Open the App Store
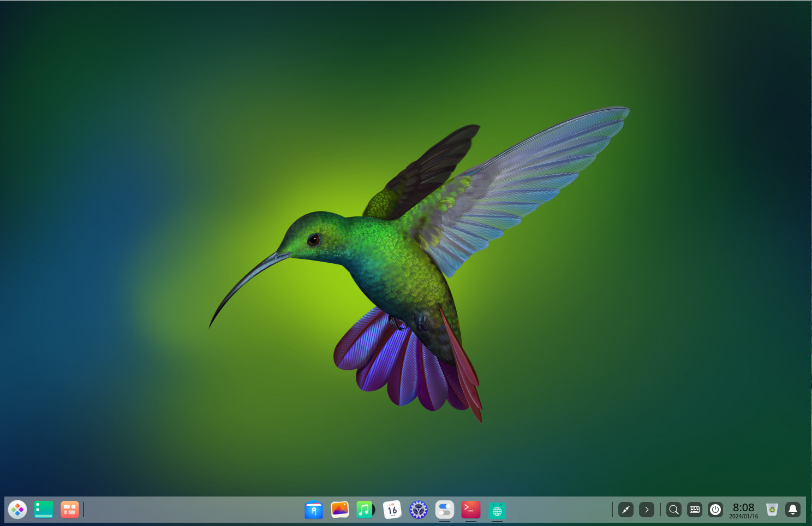Image resolution: width=812 pixels, height=526 pixels. [x=314, y=510]
